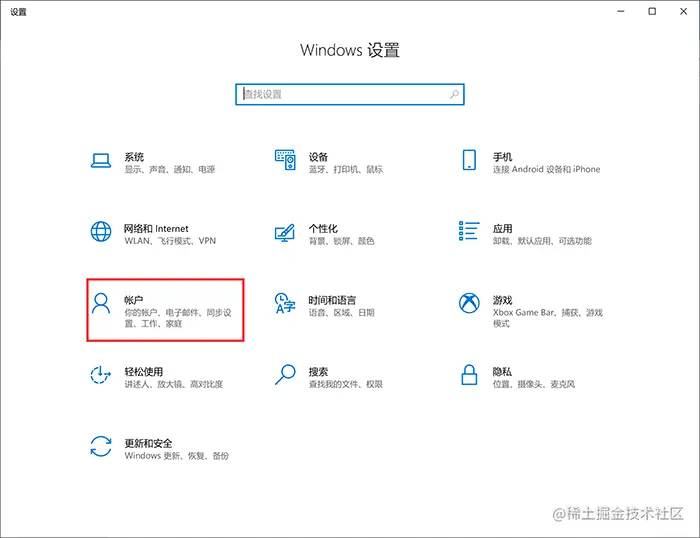The width and height of the screenshot is (700, 538).
Task: Click the '位置、摄像头、麦克风' description
Action: pos(533,384)
